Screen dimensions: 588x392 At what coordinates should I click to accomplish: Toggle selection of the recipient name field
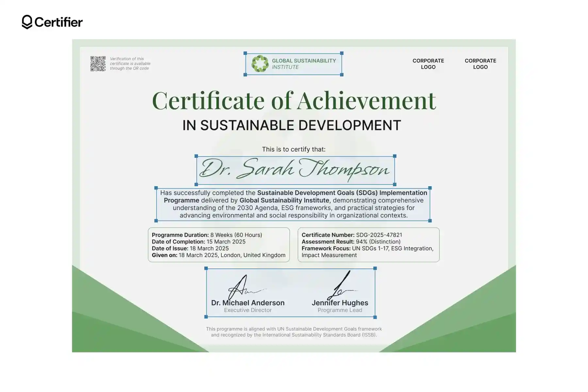pos(294,169)
